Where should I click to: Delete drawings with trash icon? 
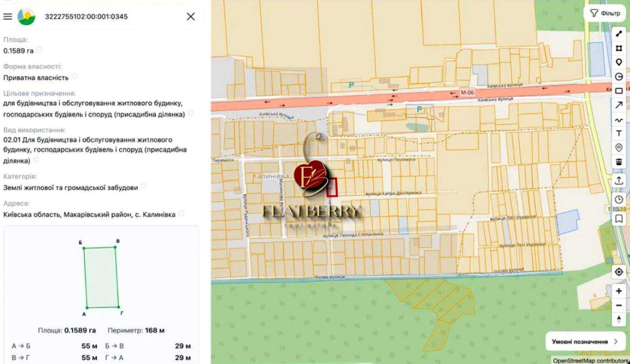(619, 162)
